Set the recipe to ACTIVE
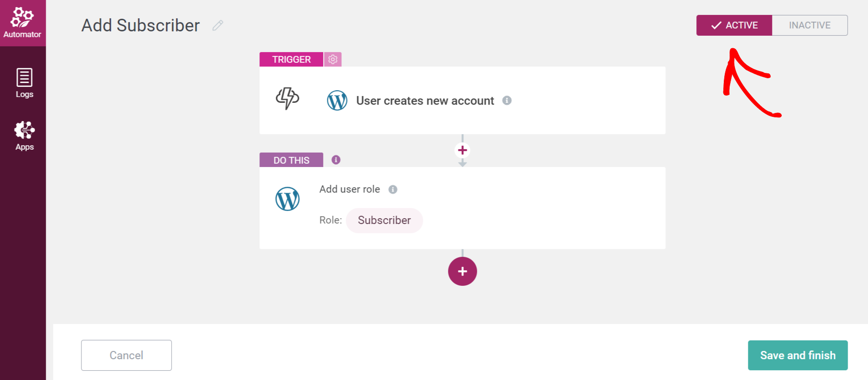 coord(734,25)
